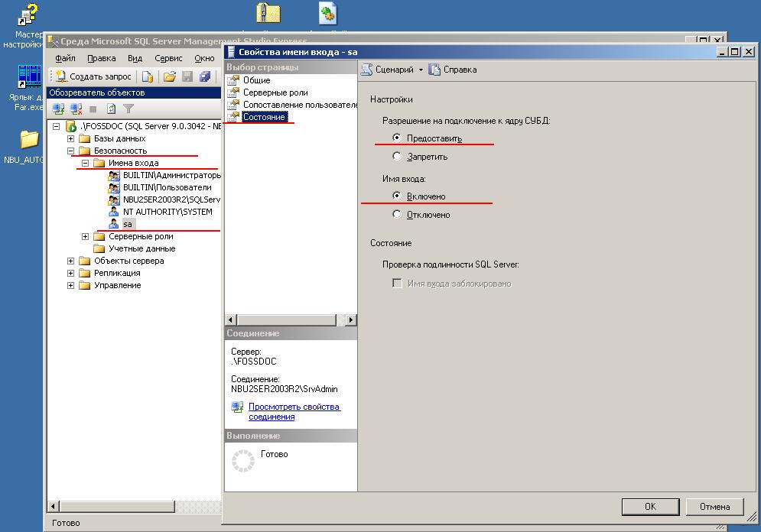Select the Учетные данные folder

[141, 248]
